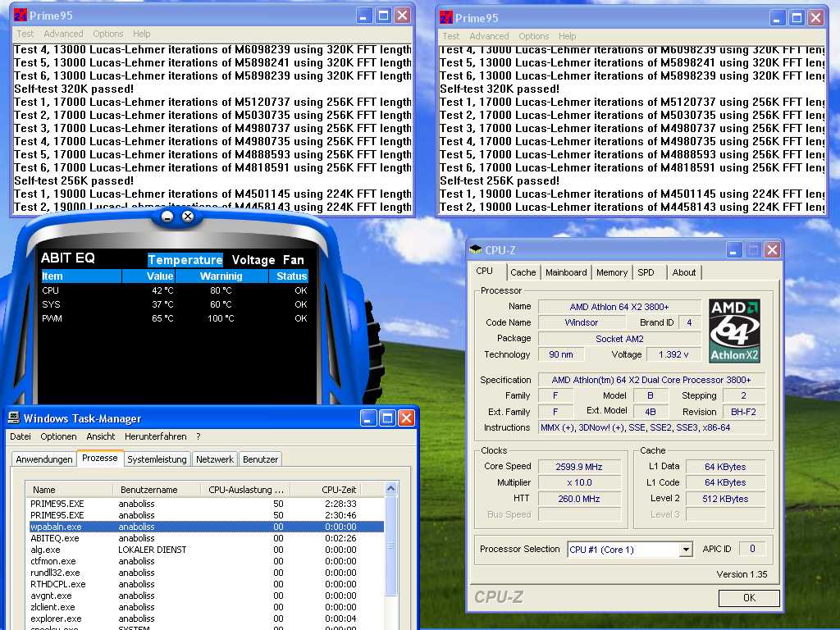Open Help menu in left Prime95 window
This screenshot has height=630, width=840.
[x=141, y=34]
